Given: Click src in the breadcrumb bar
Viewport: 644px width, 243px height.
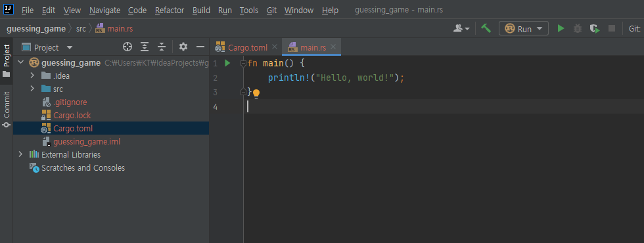Looking at the screenshot, I should tap(81, 29).
